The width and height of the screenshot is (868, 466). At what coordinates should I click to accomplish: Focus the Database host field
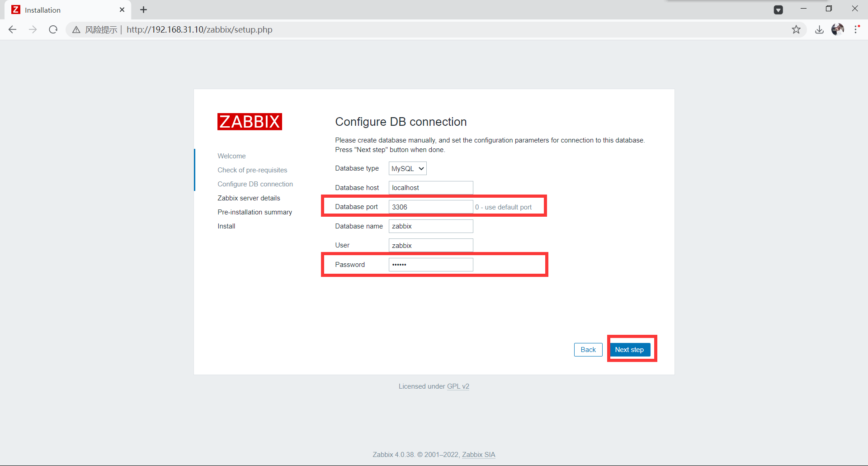(x=431, y=188)
